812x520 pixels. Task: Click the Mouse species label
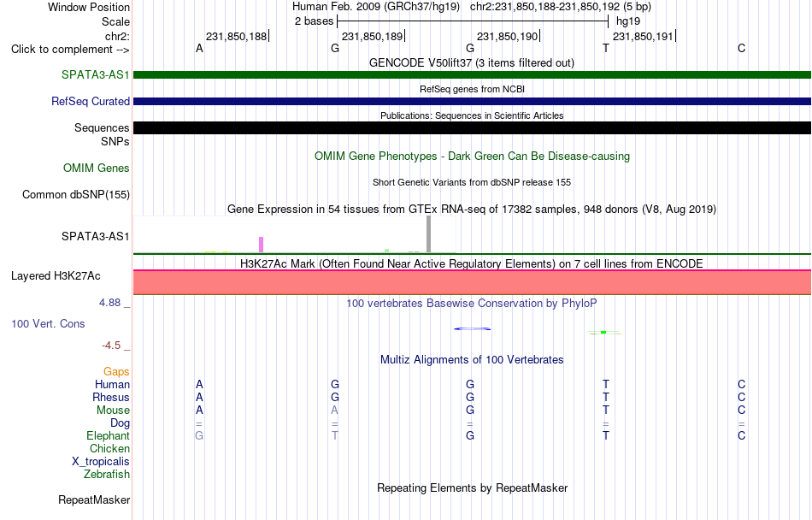pyautogui.click(x=113, y=411)
